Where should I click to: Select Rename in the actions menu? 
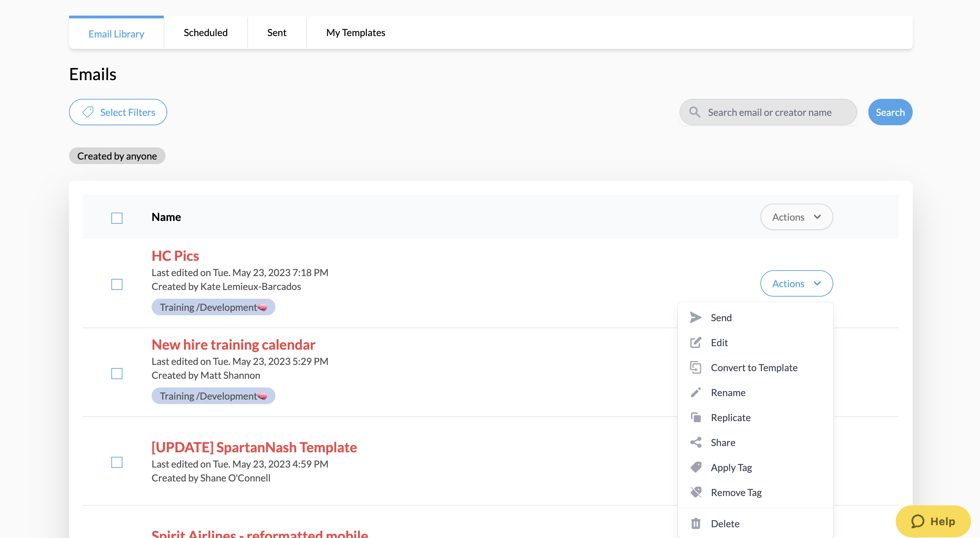point(755,392)
